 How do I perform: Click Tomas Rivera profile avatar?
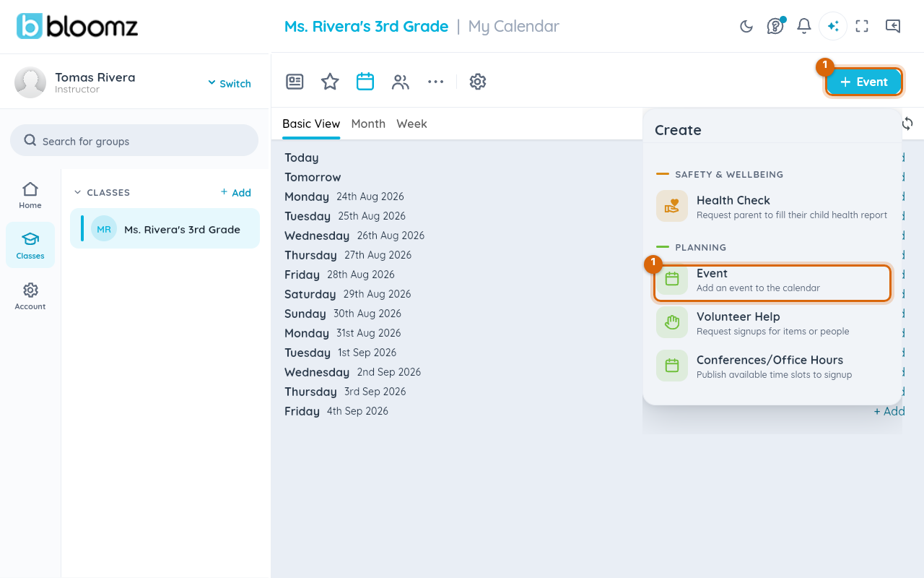pyautogui.click(x=30, y=82)
